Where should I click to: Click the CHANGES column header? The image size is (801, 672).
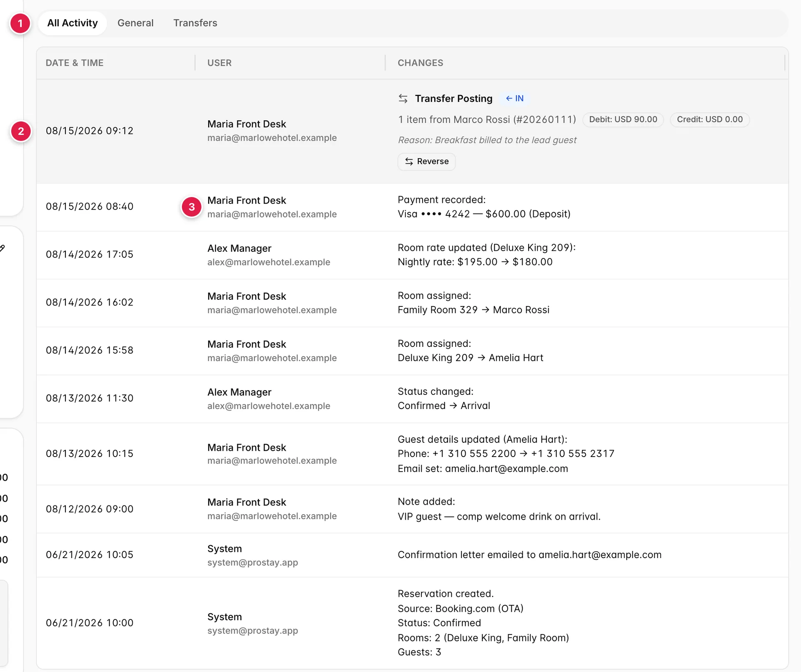coord(421,63)
